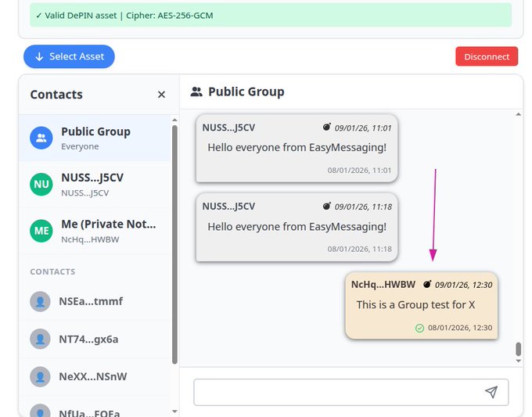Click the Public Group blue avatar icon
532x417 pixels.
[41, 138]
